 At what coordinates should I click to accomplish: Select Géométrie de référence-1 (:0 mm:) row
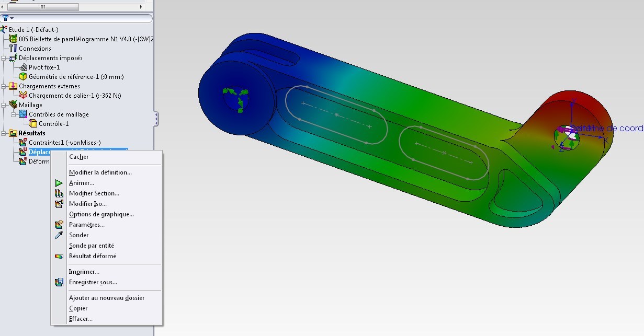76,76
